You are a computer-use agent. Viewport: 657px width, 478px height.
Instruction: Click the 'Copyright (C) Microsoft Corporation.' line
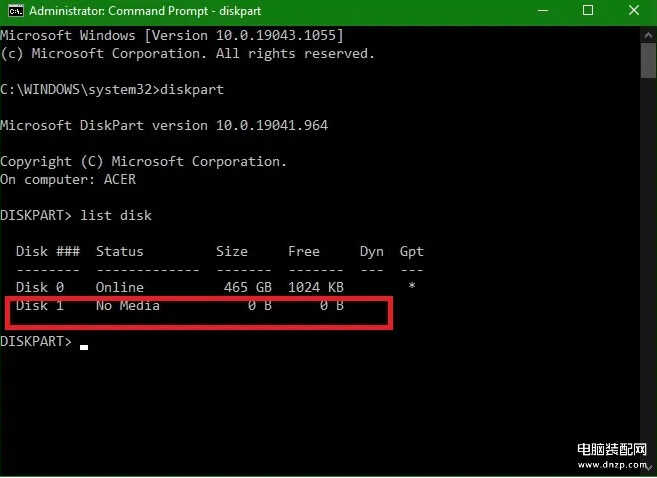point(144,162)
